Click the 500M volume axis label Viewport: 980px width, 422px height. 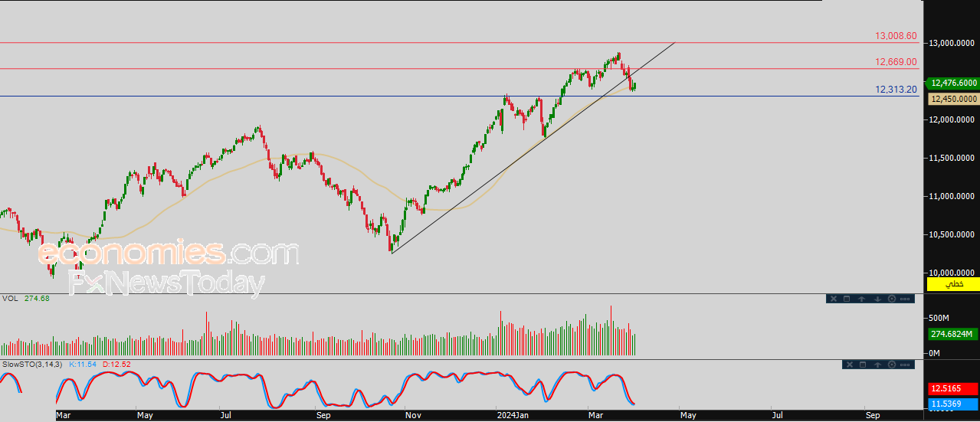(x=939, y=317)
